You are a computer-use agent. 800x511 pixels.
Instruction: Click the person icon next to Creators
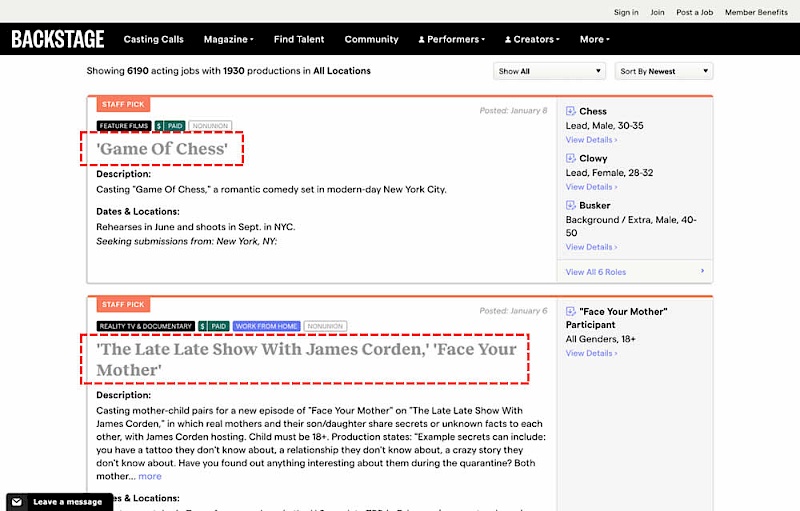pos(508,40)
